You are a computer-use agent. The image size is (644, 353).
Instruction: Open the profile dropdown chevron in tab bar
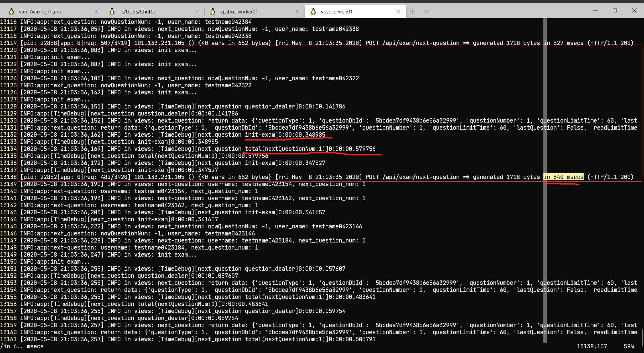click(426, 11)
